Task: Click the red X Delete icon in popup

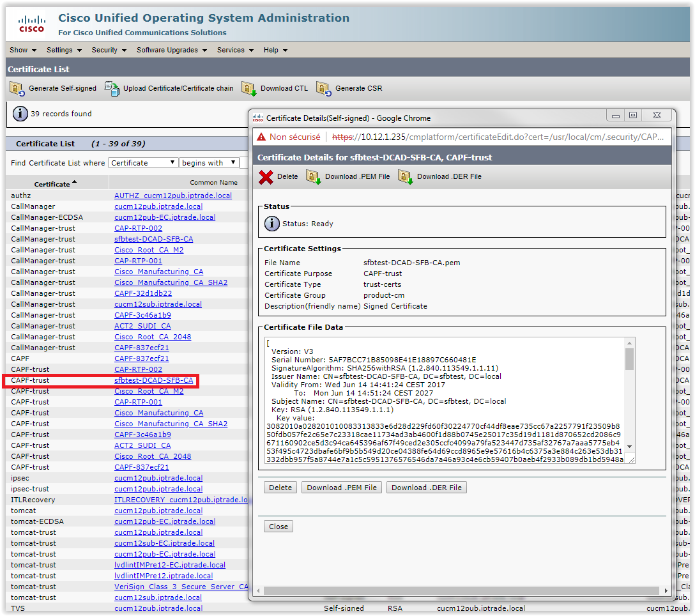Action: (266, 177)
